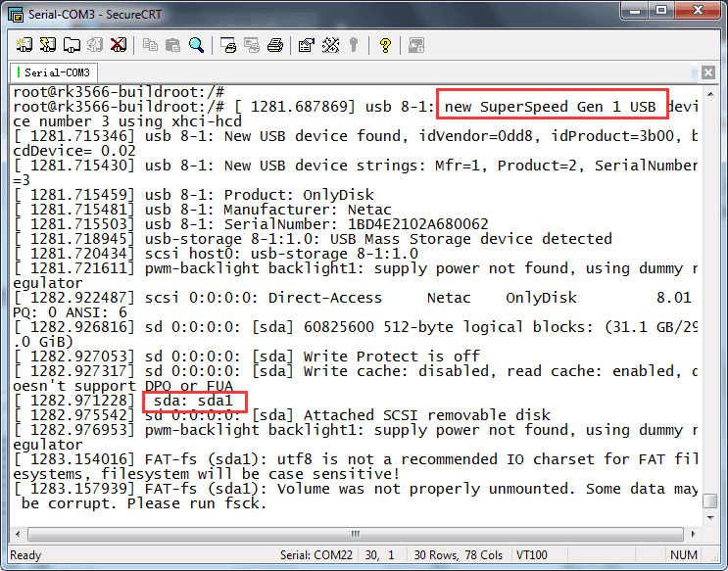This screenshot has width=728, height=571.
Task: Open Global Options toolbar icon
Action: click(x=330, y=45)
